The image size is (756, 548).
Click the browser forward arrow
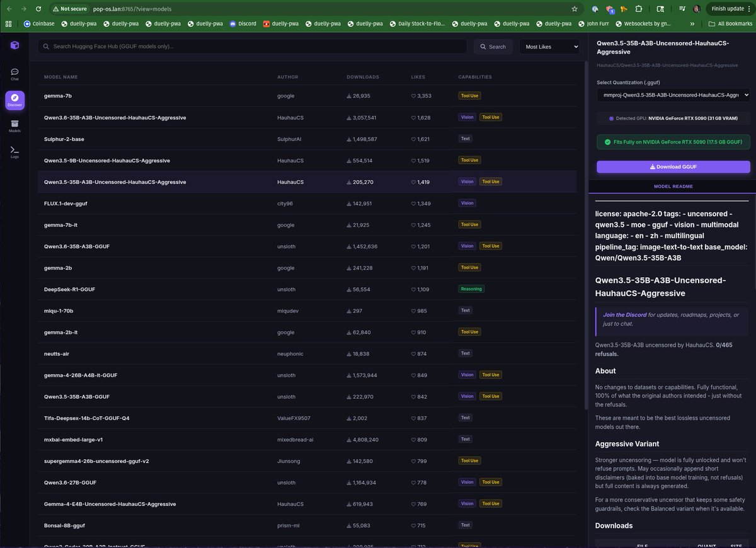coord(24,9)
